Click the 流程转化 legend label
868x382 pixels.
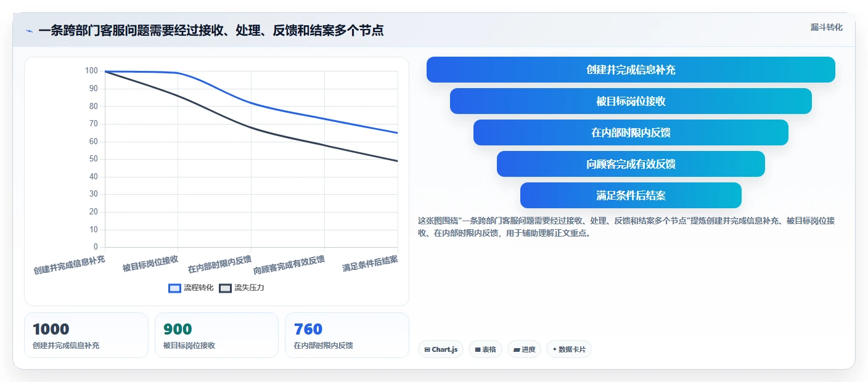coord(199,288)
